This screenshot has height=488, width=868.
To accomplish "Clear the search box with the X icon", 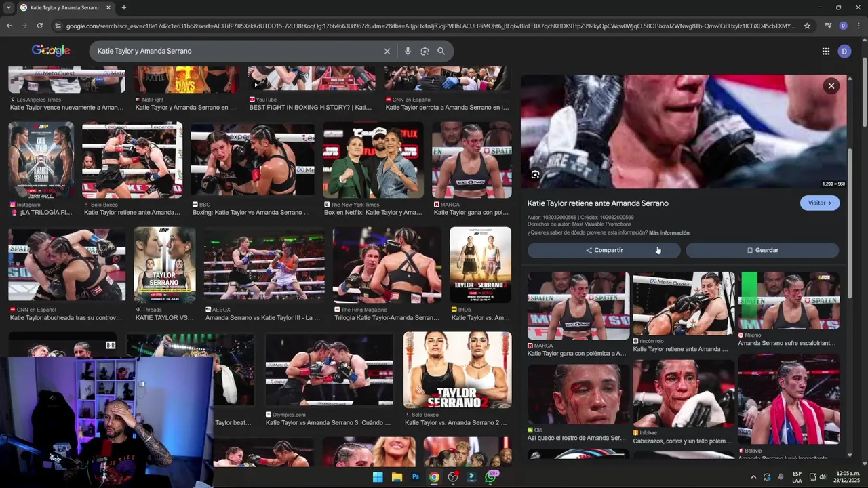I will [x=387, y=51].
